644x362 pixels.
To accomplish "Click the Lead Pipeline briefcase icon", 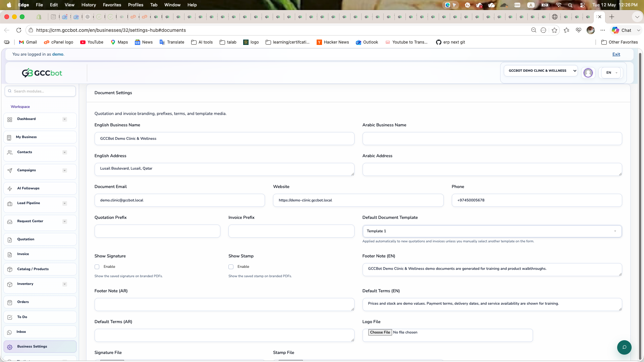I will pos(10,203).
